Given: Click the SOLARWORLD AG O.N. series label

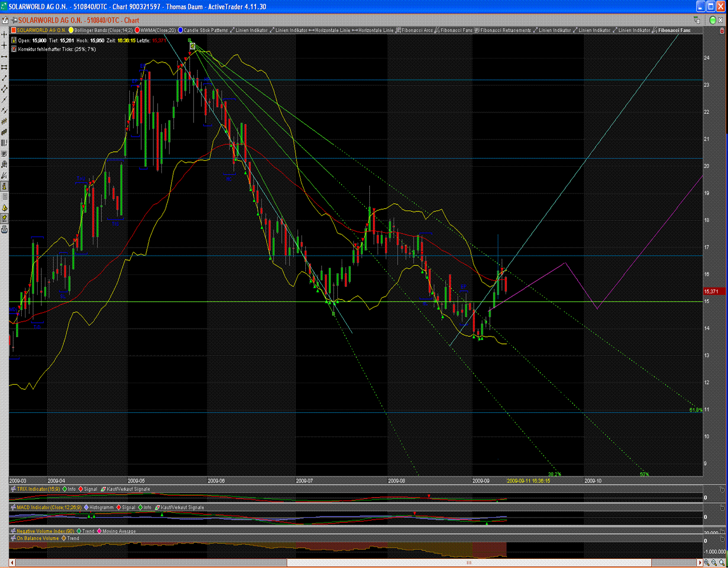Looking at the screenshot, I should click(41, 30).
